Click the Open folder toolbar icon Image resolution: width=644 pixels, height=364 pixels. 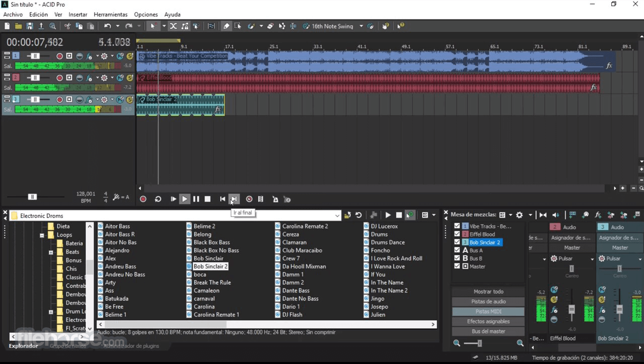coord(18,26)
